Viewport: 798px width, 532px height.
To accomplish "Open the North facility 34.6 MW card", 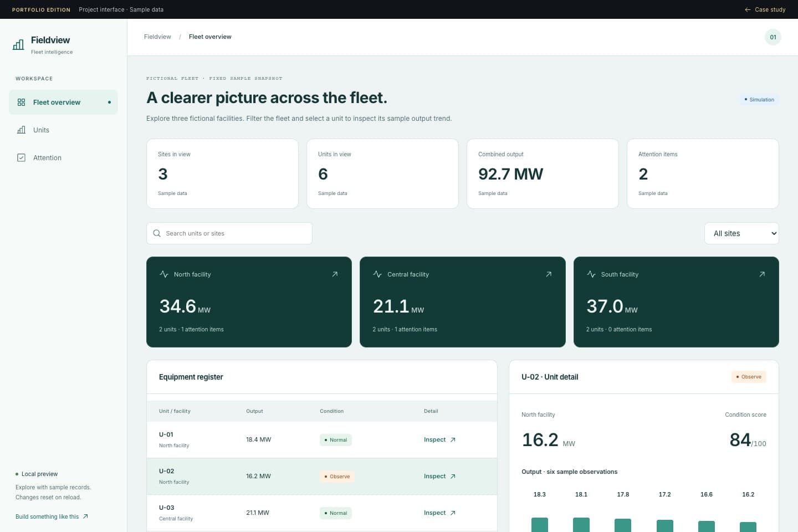I will [249, 302].
